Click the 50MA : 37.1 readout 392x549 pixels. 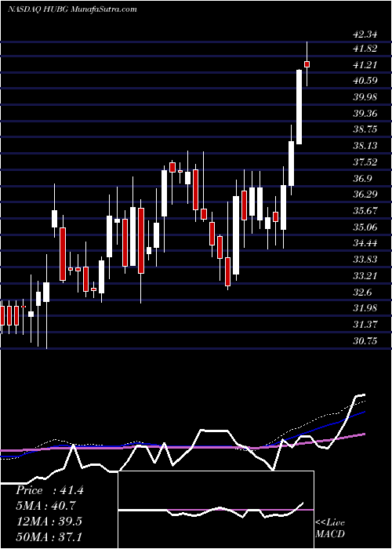49,536
